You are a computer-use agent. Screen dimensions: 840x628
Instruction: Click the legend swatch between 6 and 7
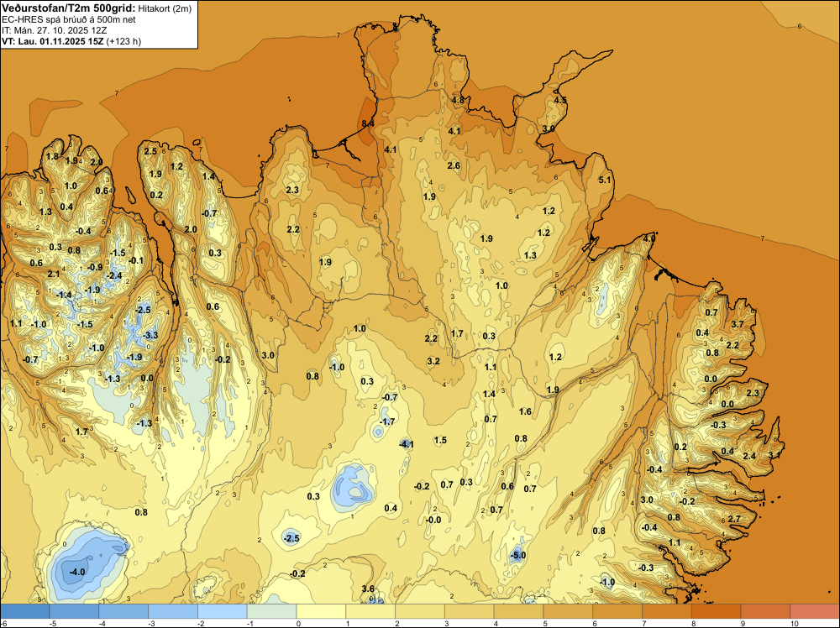click(617, 611)
